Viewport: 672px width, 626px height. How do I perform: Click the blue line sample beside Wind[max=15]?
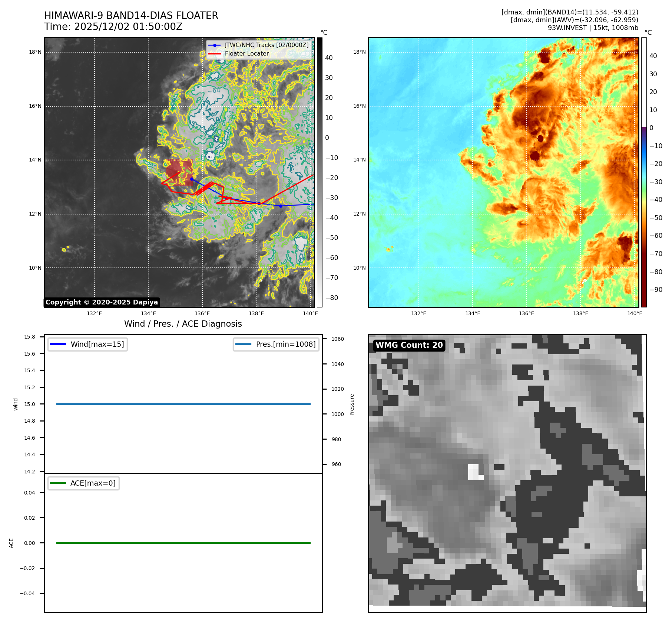(x=57, y=344)
